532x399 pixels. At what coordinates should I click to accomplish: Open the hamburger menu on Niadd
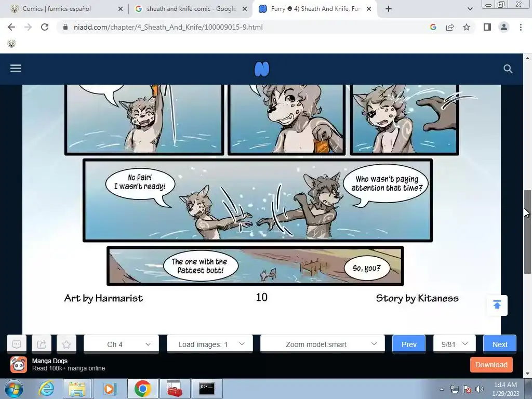[x=16, y=69]
